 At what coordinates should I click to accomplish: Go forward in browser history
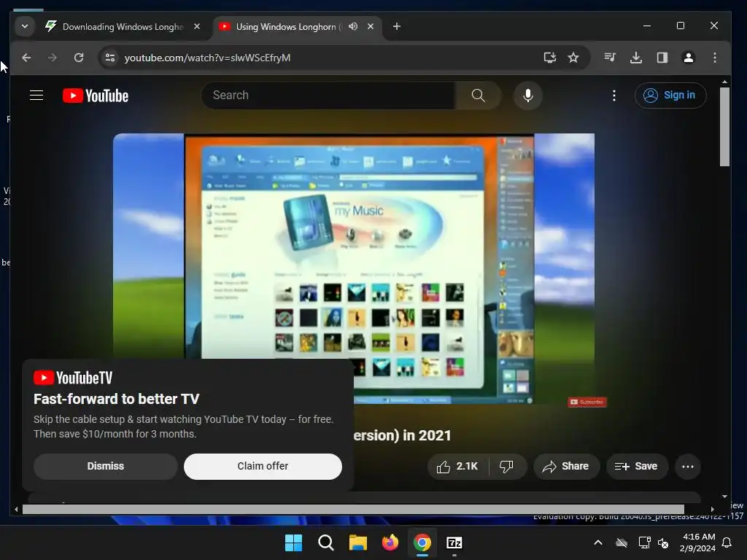[53, 58]
